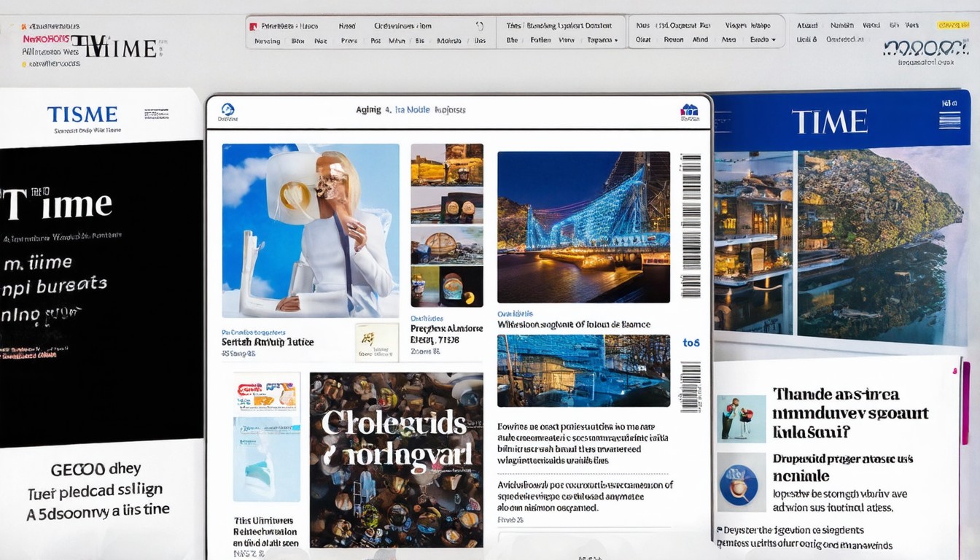
Task: Open the 'Sentah Amiuip Tutice' headline
Action: pos(268,341)
